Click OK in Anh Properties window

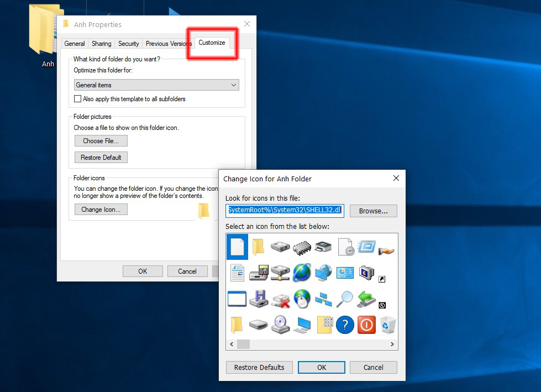pyautogui.click(x=143, y=271)
